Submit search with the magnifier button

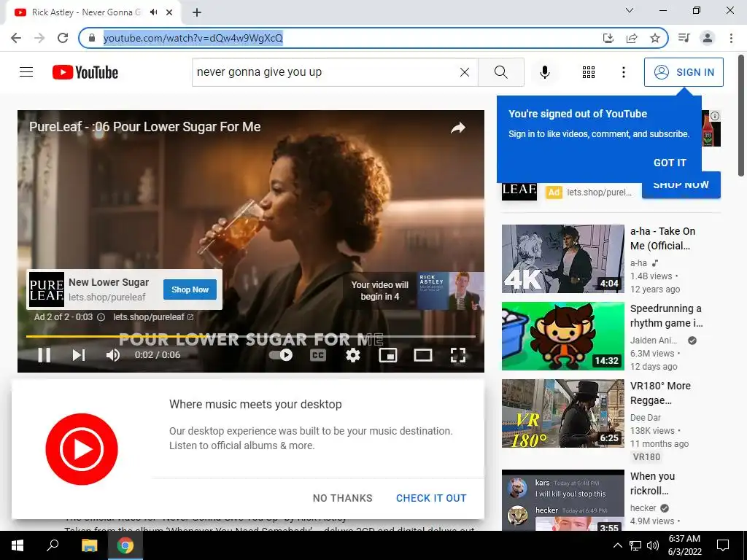[500, 72]
